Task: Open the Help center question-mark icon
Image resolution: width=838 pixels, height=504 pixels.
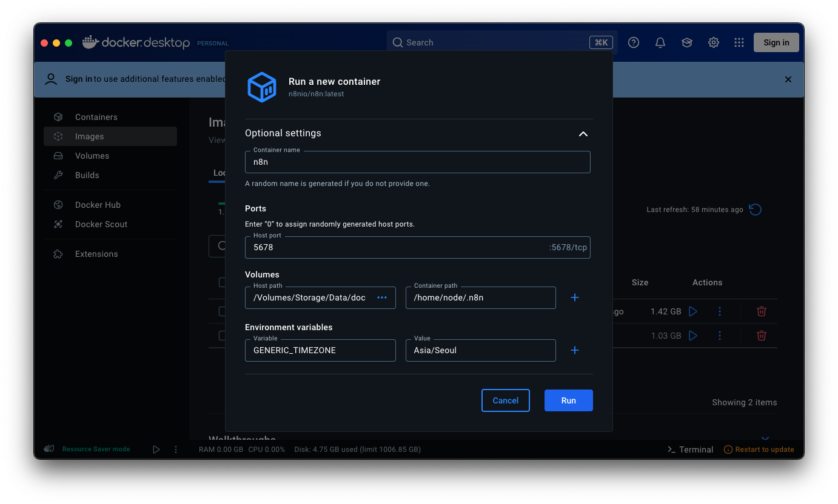Action: 634,42
